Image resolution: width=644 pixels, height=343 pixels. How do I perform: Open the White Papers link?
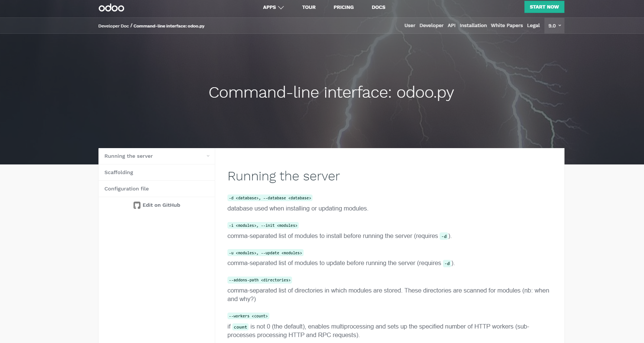click(x=507, y=26)
